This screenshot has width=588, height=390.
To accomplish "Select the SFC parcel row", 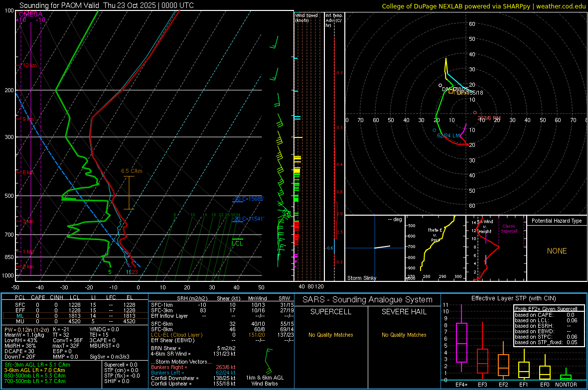I will (75, 305).
